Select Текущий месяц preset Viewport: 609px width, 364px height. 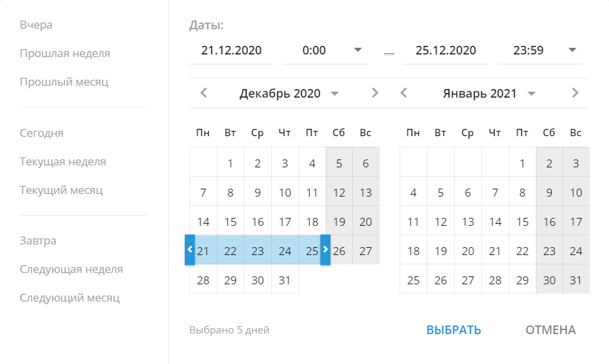[x=61, y=191]
